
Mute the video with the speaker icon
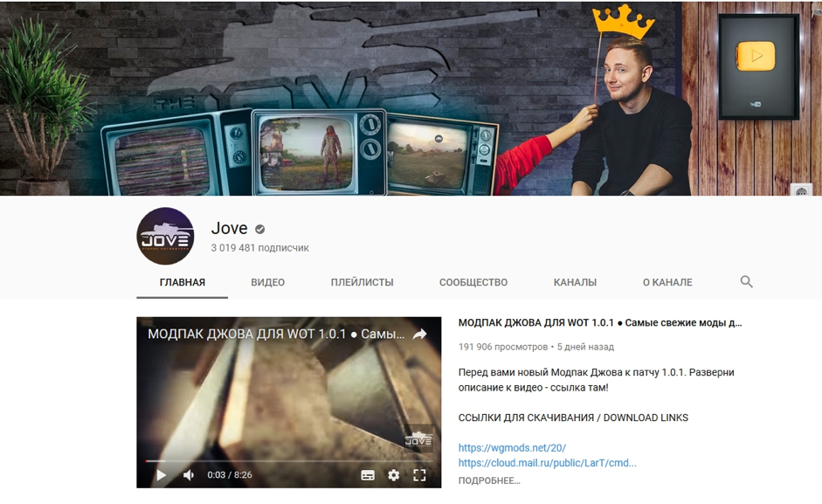[189, 475]
